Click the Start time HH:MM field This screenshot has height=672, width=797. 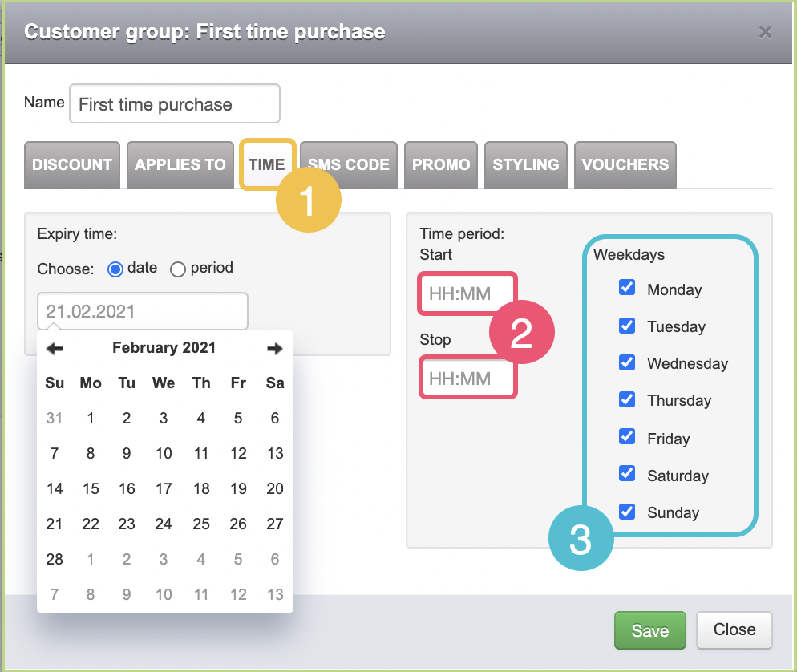[x=467, y=293]
